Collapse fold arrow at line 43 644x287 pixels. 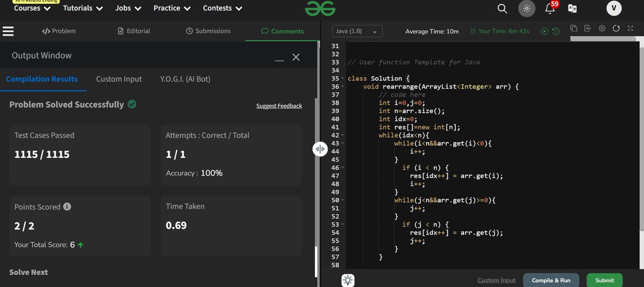[342, 143]
